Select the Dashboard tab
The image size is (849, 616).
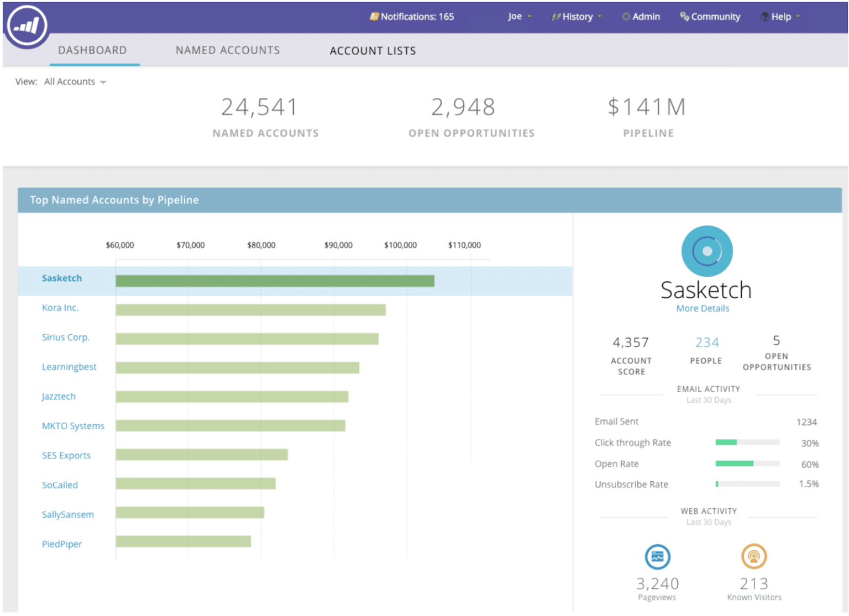click(92, 50)
